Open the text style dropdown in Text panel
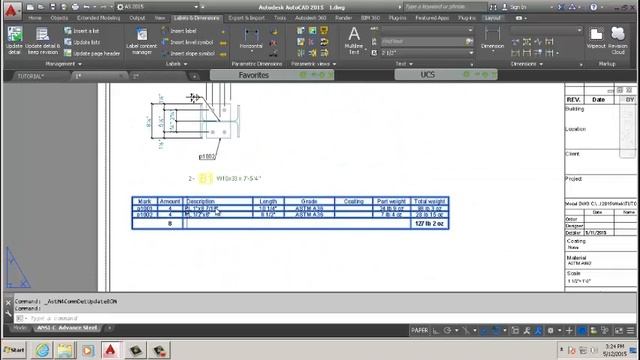This screenshot has height=360, width=640. click(x=427, y=30)
